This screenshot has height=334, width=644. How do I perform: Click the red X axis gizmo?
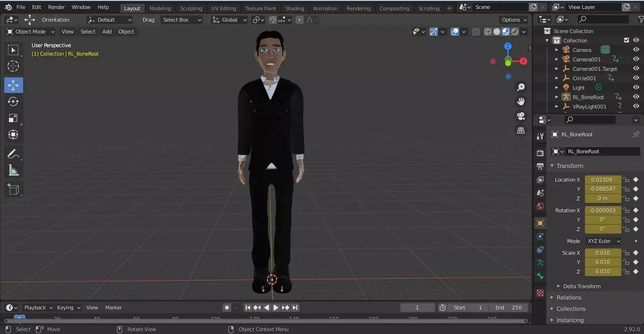pyautogui.click(x=523, y=61)
